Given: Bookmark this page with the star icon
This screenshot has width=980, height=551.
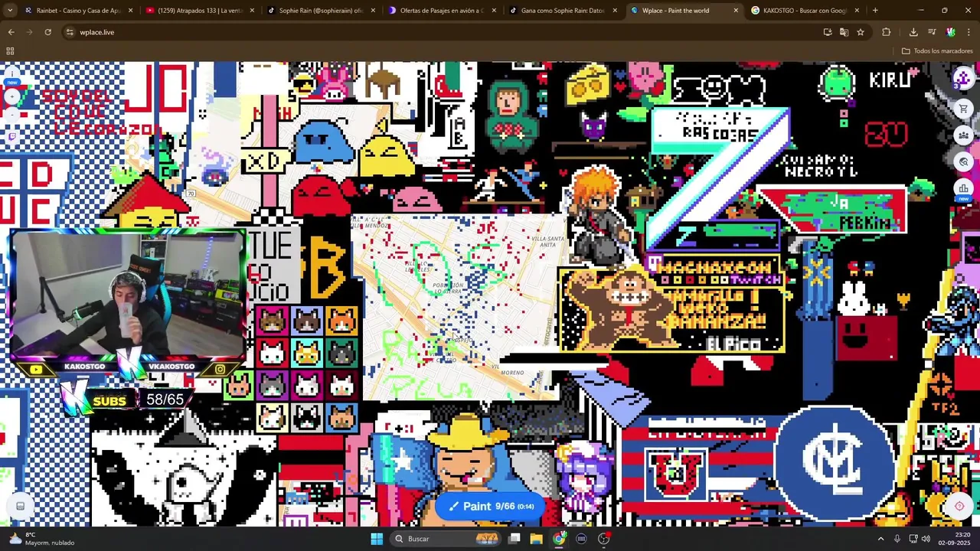Looking at the screenshot, I should tap(861, 32).
